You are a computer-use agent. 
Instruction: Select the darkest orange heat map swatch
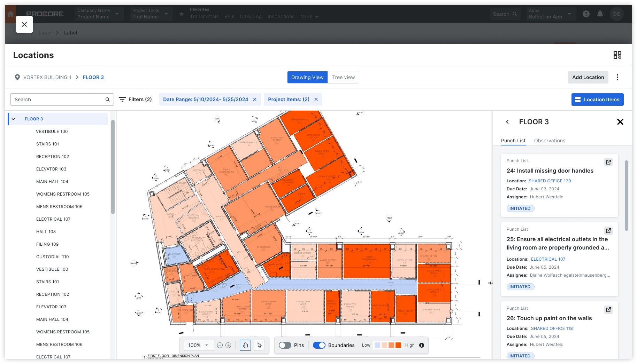click(398, 345)
